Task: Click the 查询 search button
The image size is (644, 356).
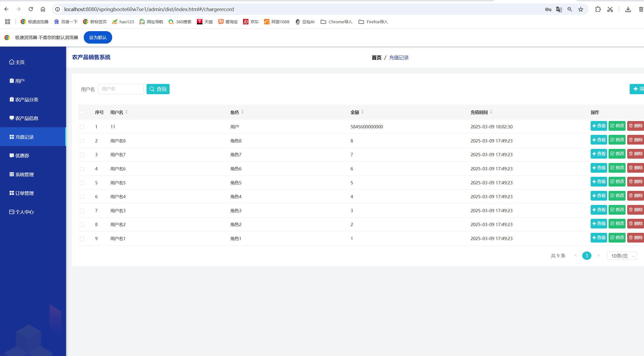Action: [x=158, y=89]
